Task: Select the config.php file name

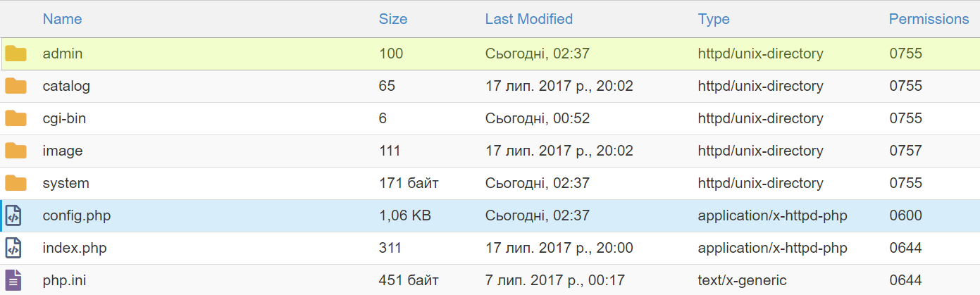Action: (x=76, y=215)
